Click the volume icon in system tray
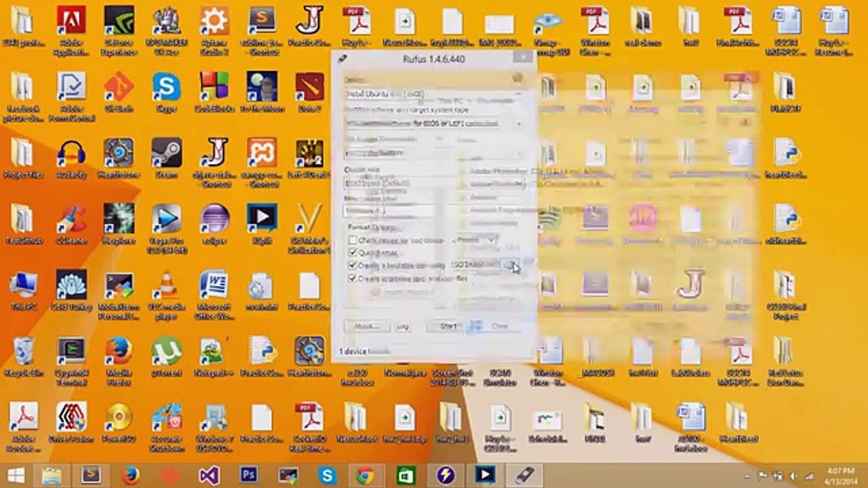Screen dimensions: 868x488 (793, 475)
